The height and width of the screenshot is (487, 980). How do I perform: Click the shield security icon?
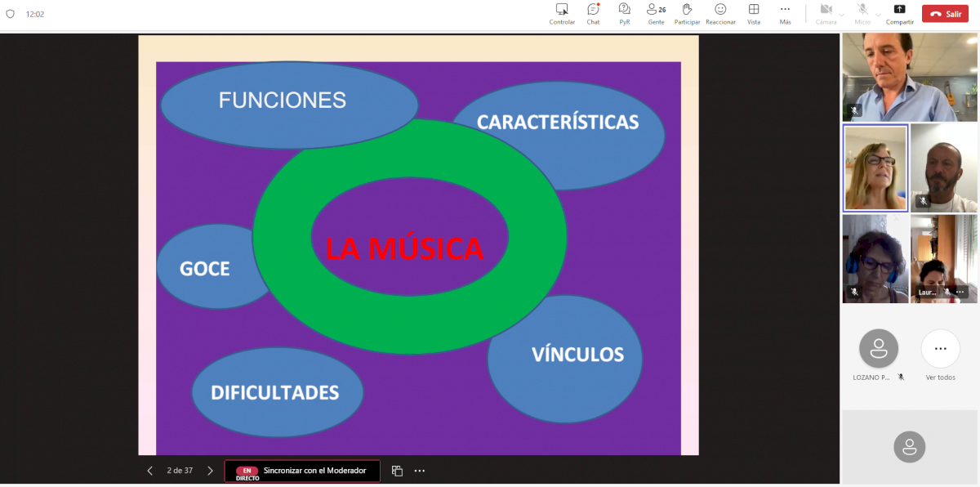coord(11,14)
